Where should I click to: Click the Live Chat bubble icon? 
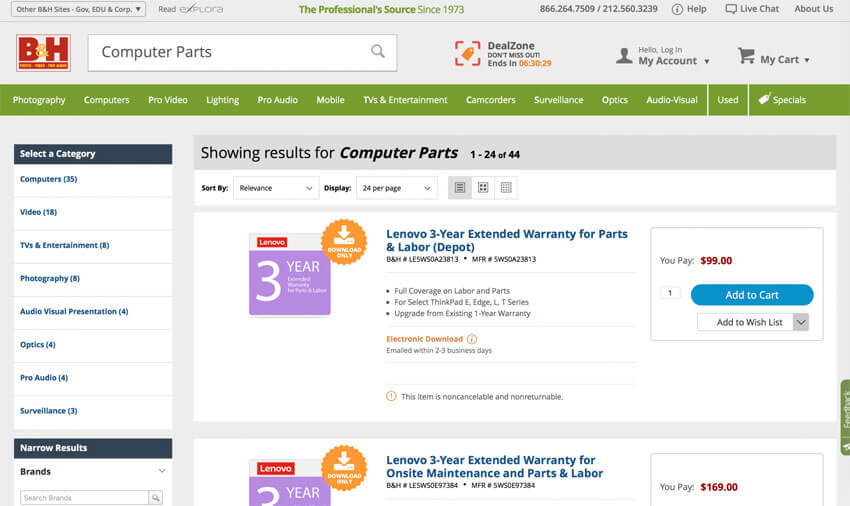[x=731, y=9]
